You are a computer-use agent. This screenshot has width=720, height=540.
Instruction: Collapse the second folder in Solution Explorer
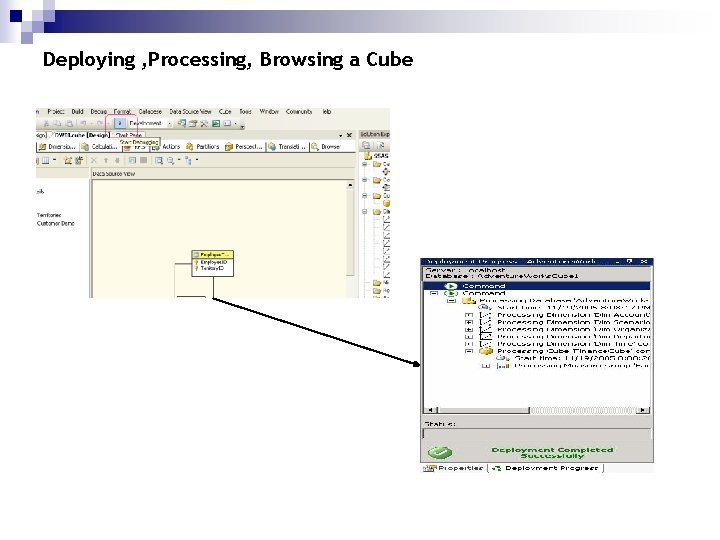click(365, 180)
